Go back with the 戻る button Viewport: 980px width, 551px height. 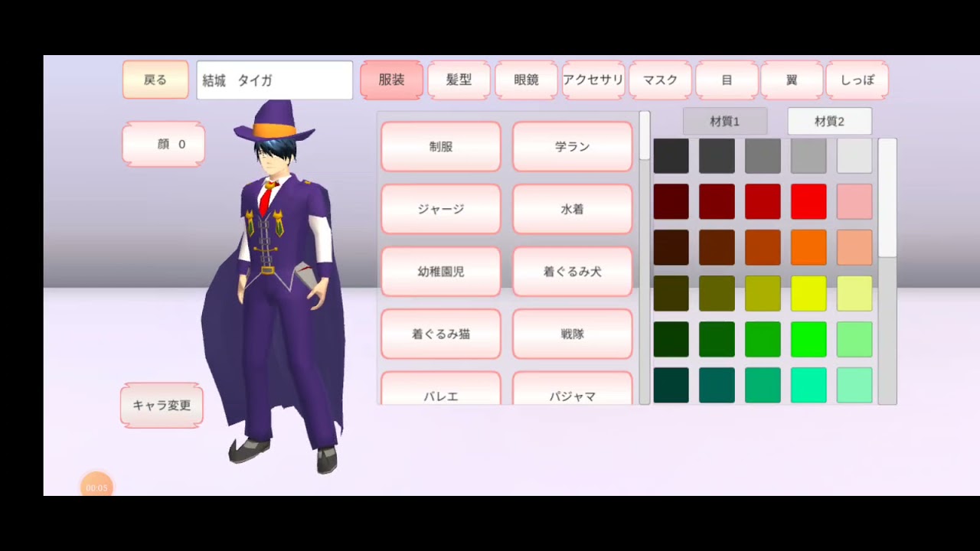(155, 80)
